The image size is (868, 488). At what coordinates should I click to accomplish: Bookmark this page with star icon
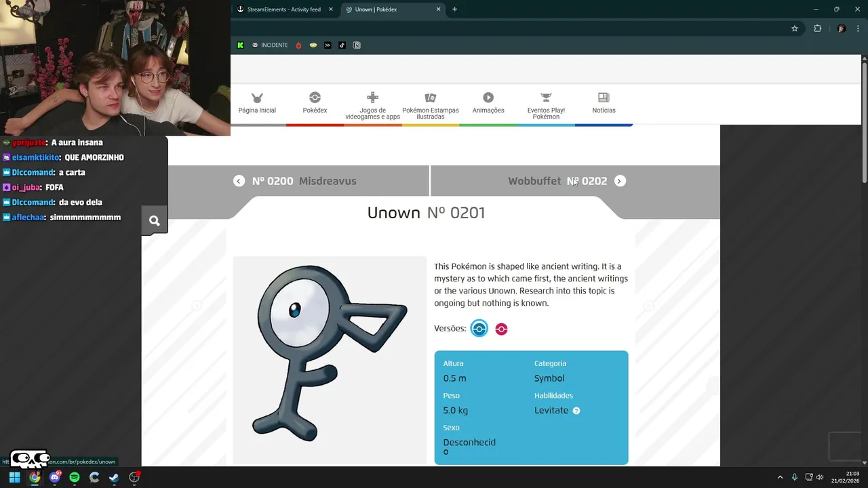[795, 28]
